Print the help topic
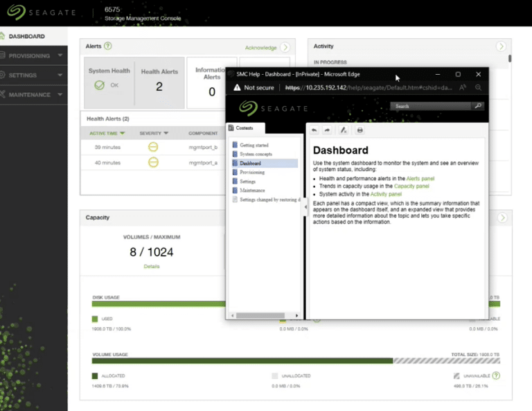Viewport: 532px width, 411px height. click(360, 130)
